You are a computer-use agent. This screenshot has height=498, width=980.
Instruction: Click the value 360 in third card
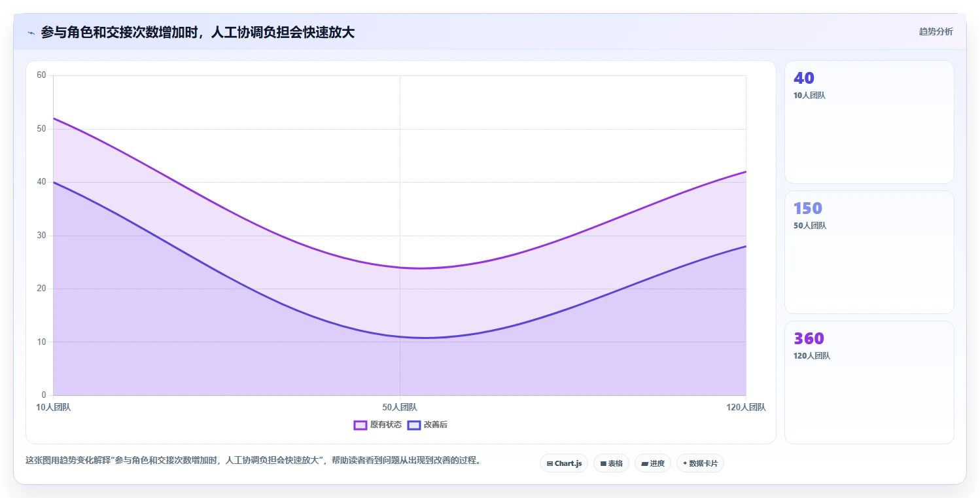809,339
